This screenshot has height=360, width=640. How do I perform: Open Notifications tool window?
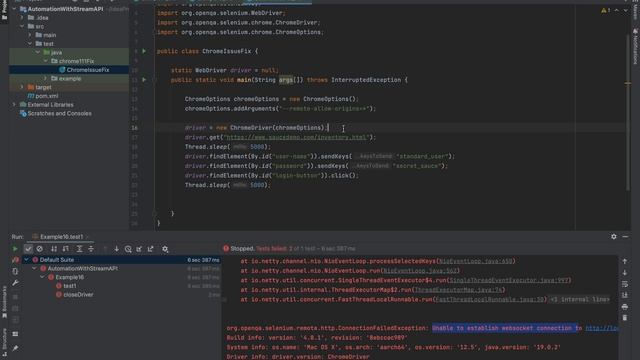click(x=636, y=47)
